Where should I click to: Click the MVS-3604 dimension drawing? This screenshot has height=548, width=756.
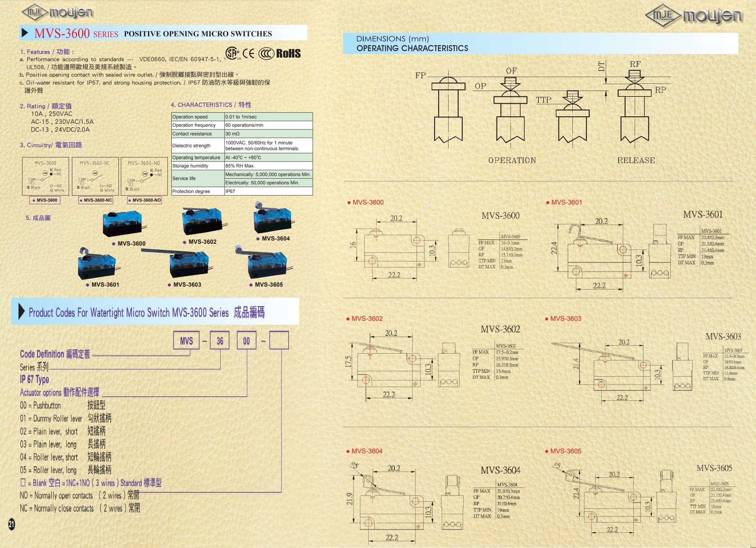(x=405, y=502)
